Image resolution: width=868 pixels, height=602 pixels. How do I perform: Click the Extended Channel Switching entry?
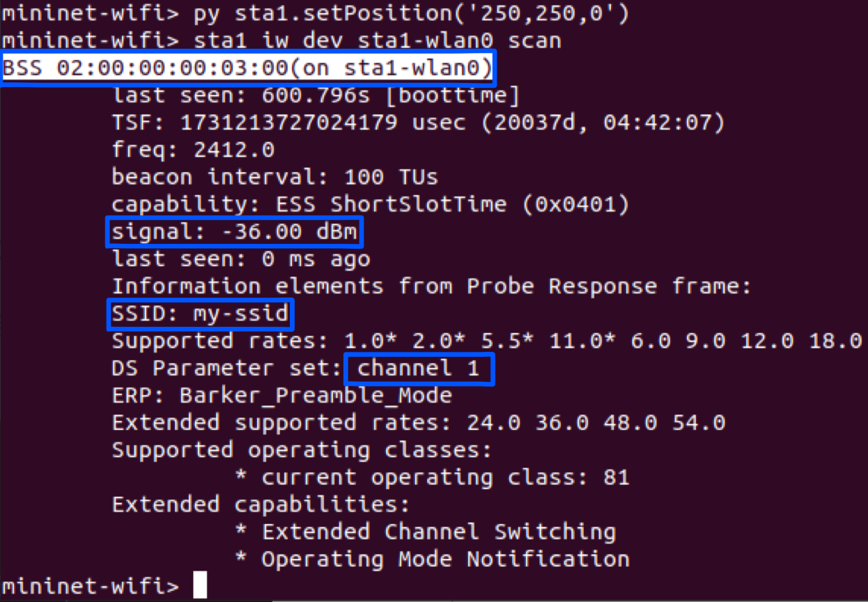[x=425, y=532]
